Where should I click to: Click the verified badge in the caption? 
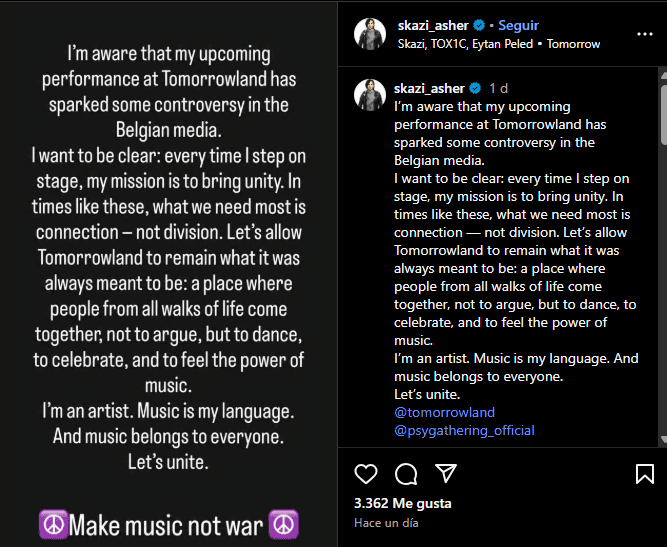(476, 89)
